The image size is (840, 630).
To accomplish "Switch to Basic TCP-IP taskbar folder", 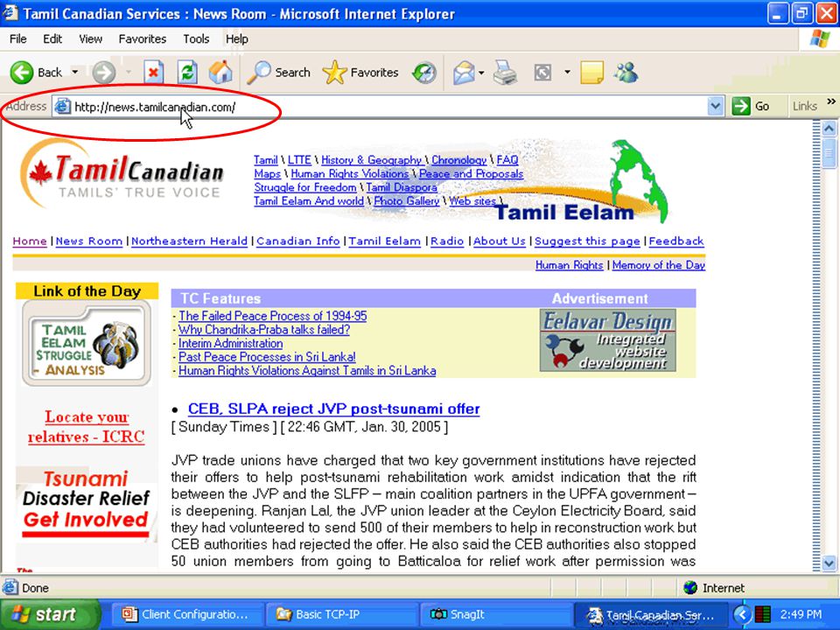I will (343, 614).
